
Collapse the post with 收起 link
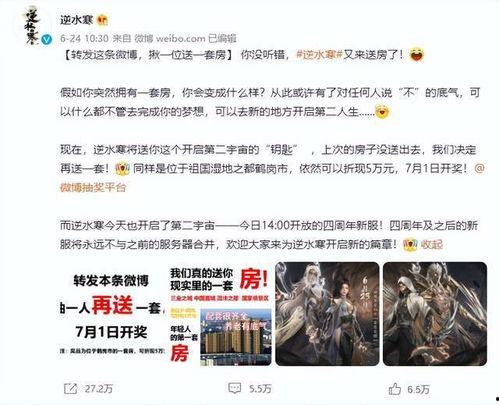coord(431,245)
